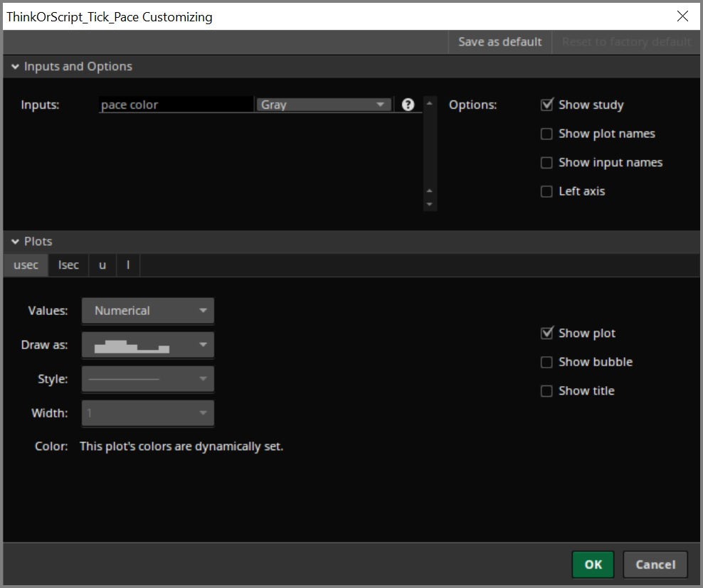Uncheck the Show plot checkbox
This screenshot has width=703, height=588.
coord(546,333)
